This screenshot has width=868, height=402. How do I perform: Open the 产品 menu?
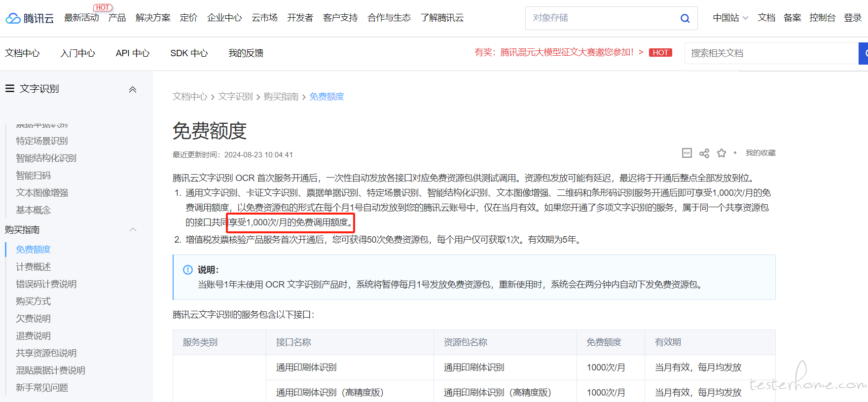click(x=117, y=18)
